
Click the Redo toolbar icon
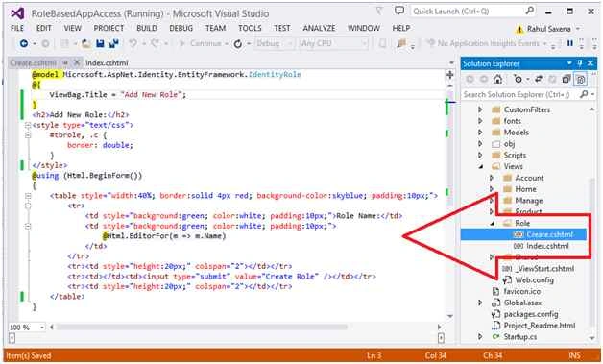click(156, 44)
